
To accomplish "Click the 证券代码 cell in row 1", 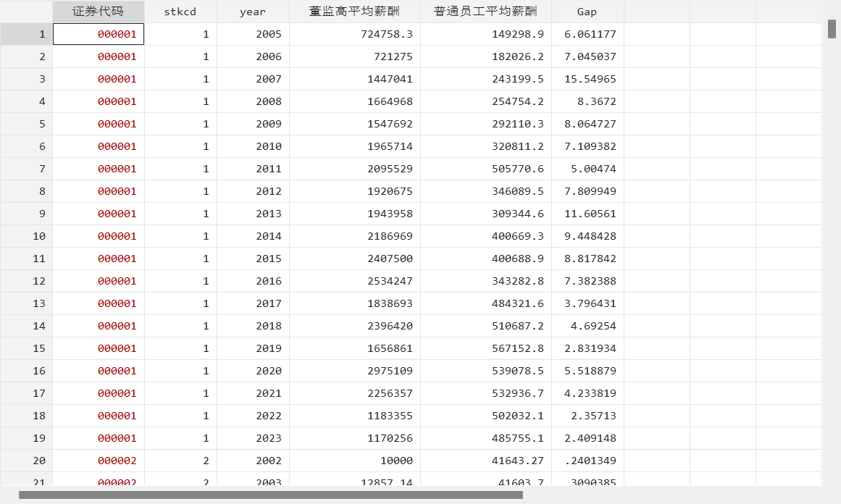I will [x=98, y=34].
